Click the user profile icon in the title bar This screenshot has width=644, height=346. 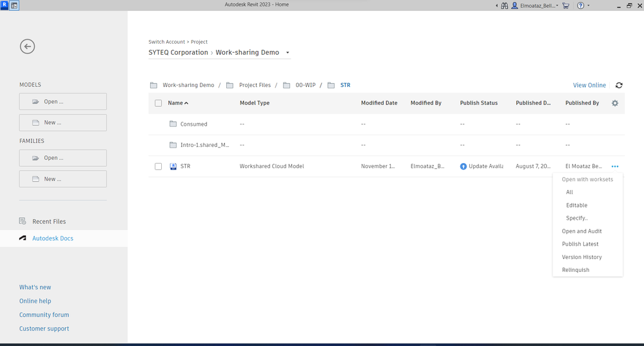[x=514, y=6]
